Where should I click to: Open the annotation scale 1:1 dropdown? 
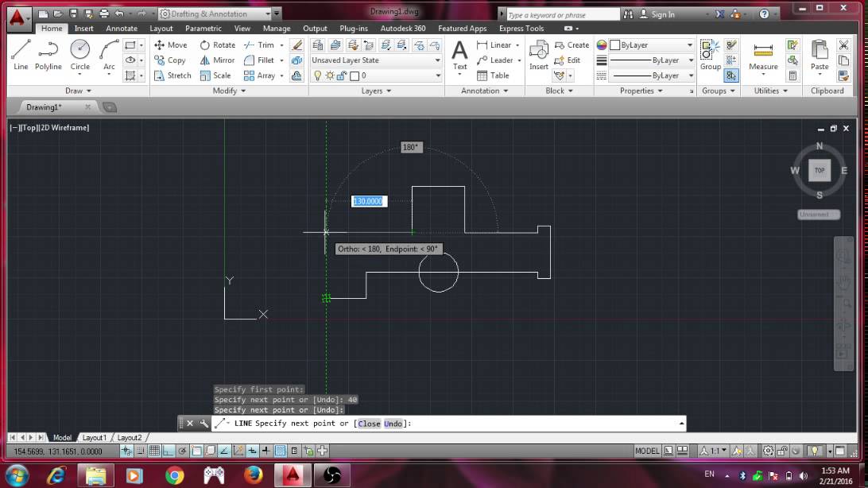714,451
